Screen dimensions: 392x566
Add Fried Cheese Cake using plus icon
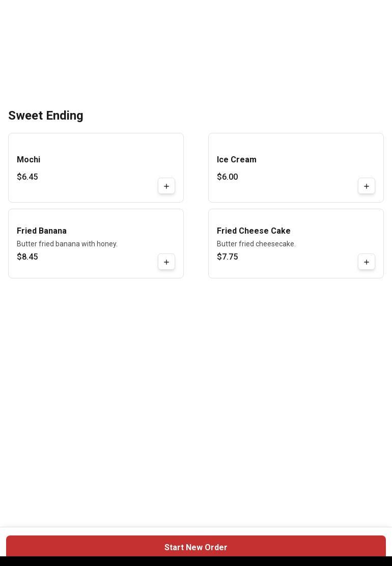[x=367, y=262]
